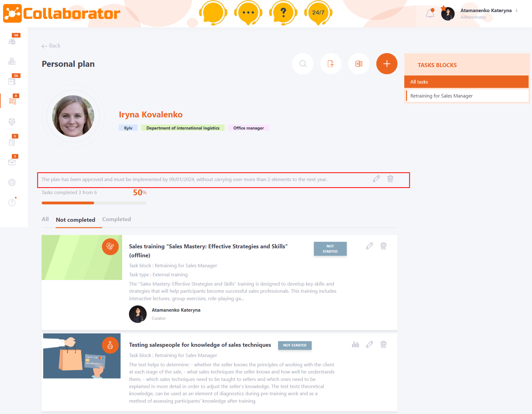The height and width of the screenshot is (414, 532).
Task: Click the Back link
Action: click(51, 46)
